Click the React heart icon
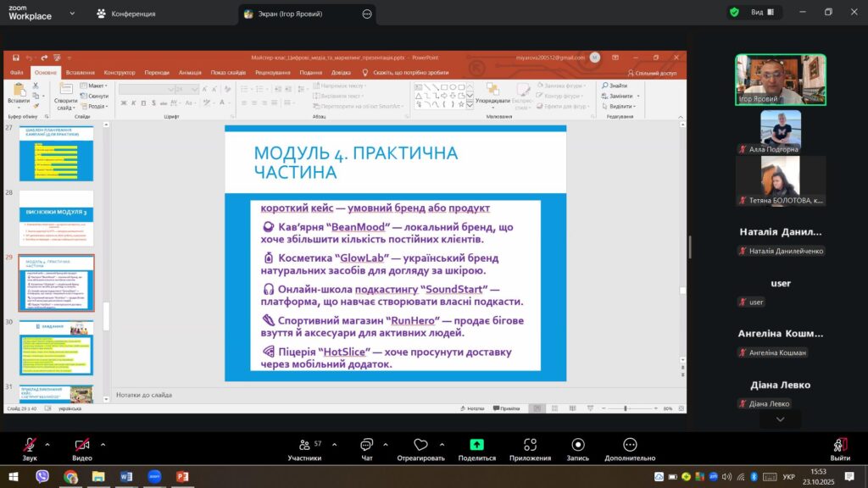 pyautogui.click(x=420, y=445)
